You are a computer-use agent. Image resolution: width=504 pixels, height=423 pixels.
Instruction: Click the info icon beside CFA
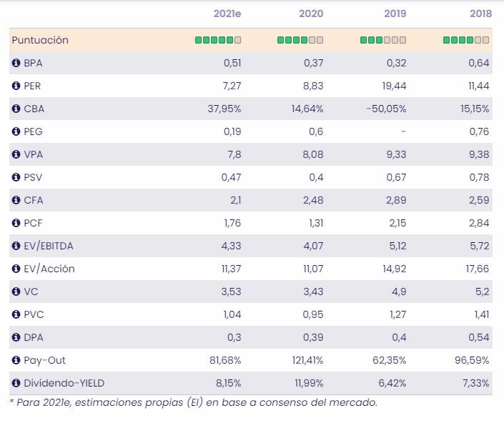(16, 200)
